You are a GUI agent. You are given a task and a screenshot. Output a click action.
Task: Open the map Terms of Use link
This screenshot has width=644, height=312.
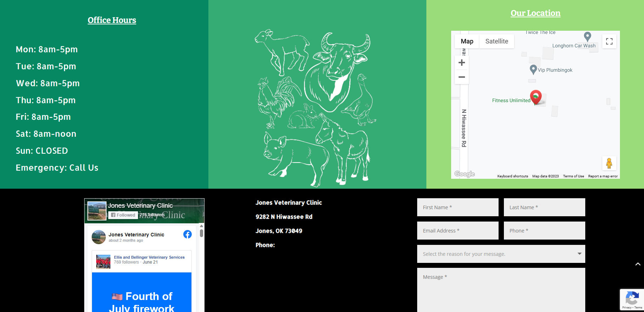(574, 176)
